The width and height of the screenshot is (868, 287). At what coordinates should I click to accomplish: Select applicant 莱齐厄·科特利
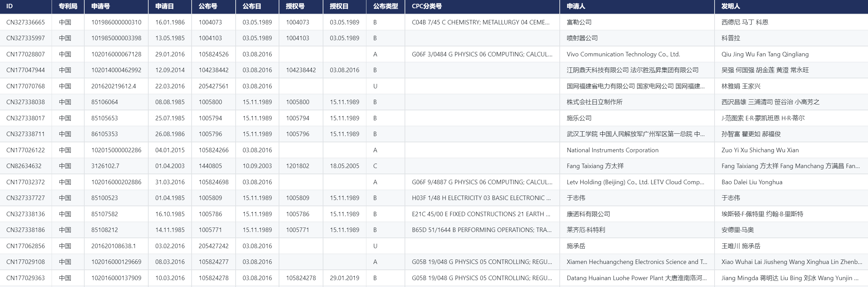pyautogui.click(x=586, y=230)
